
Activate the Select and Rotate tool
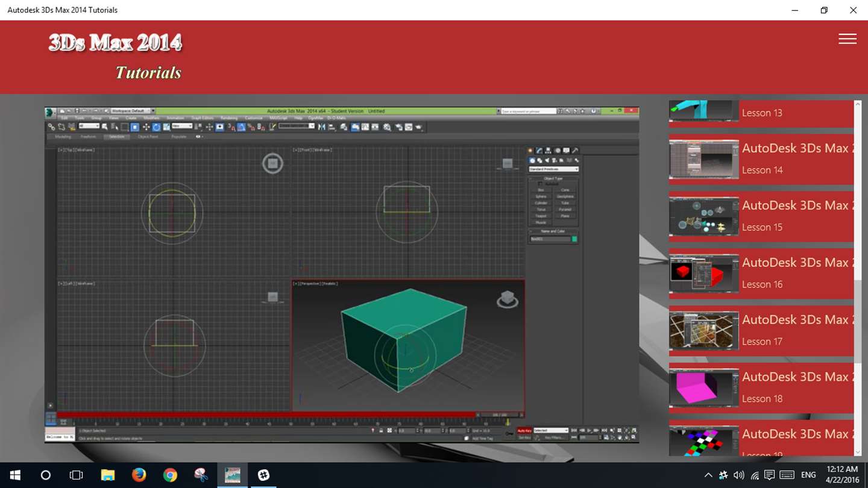(156, 127)
